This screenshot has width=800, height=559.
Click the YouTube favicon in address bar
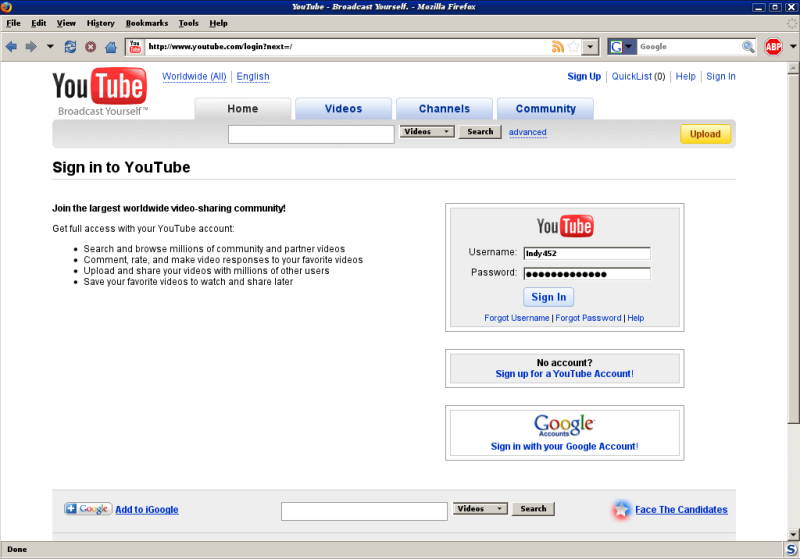(x=135, y=46)
